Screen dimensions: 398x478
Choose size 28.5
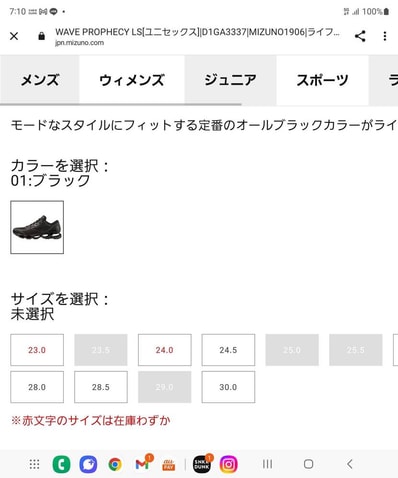point(101,387)
